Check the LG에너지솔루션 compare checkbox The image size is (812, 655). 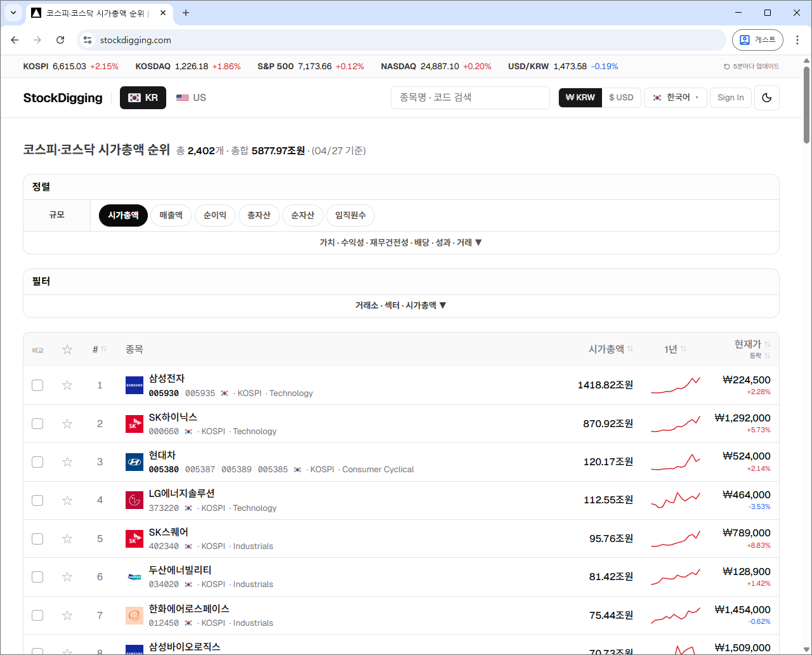click(37, 500)
